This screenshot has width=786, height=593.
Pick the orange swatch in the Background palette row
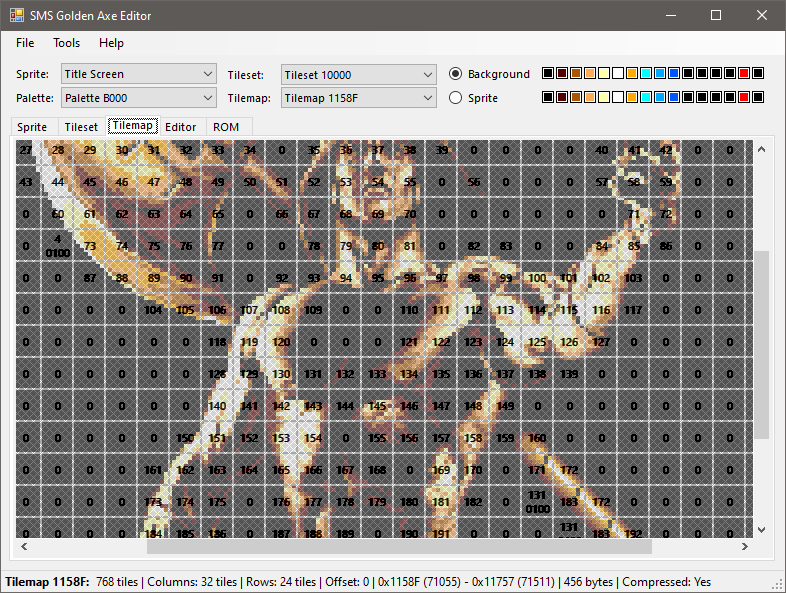tap(632, 74)
